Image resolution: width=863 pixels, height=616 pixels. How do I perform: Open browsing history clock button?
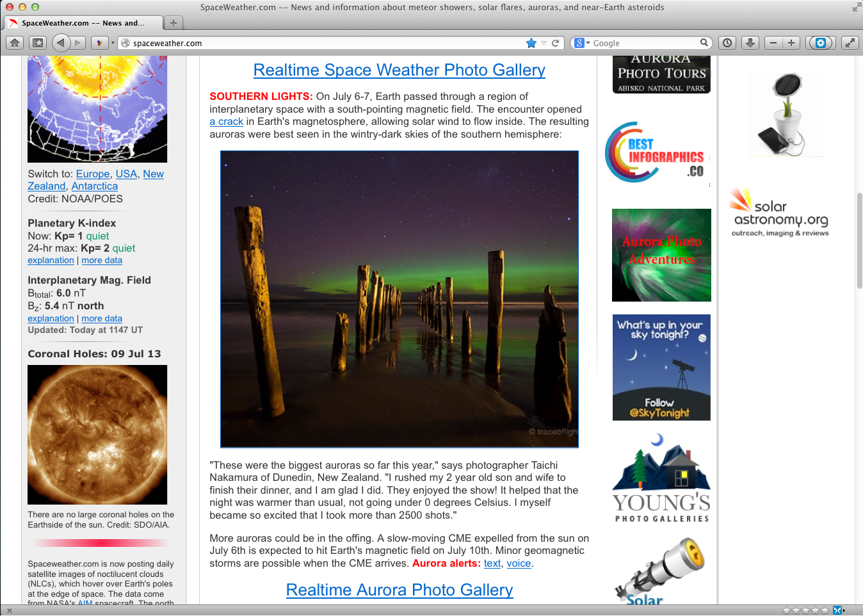click(x=727, y=43)
